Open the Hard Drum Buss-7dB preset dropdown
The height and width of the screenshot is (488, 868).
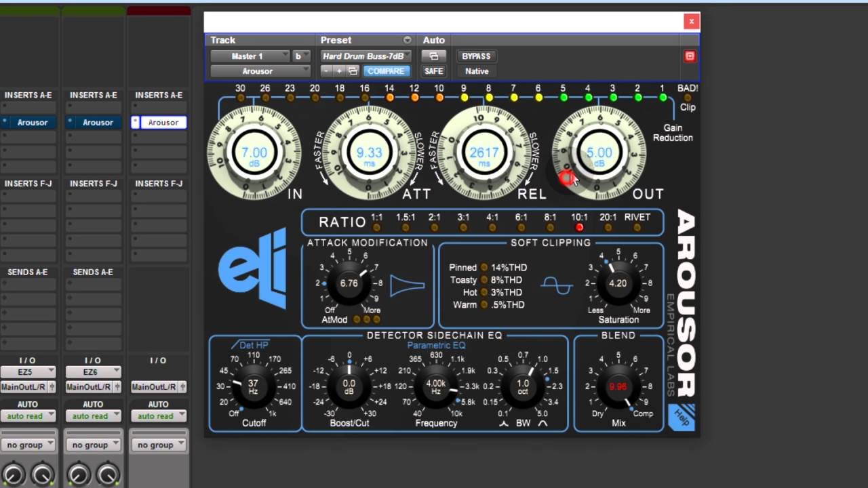tap(366, 56)
